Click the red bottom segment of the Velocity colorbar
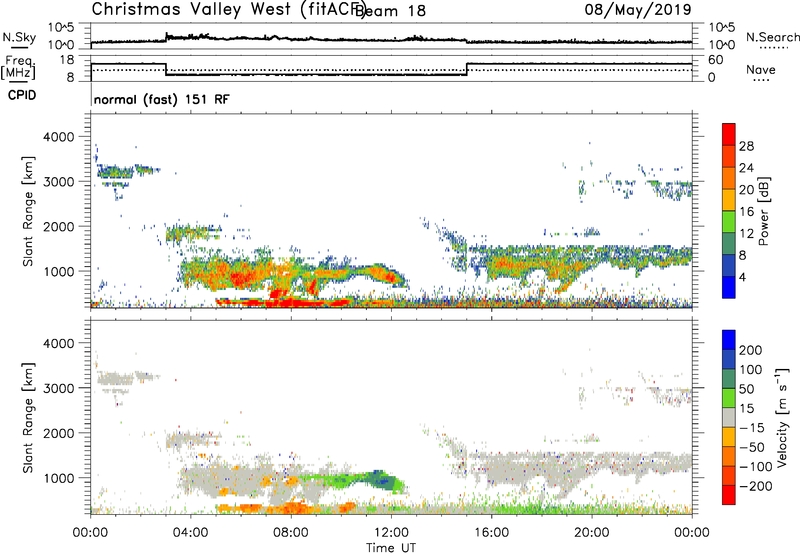Image resolution: width=800 pixels, height=554 pixels. point(729,495)
